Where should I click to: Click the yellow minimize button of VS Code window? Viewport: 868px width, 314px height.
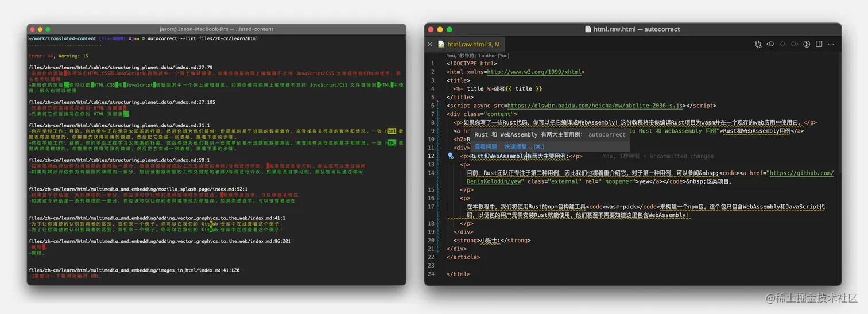pos(441,29)
